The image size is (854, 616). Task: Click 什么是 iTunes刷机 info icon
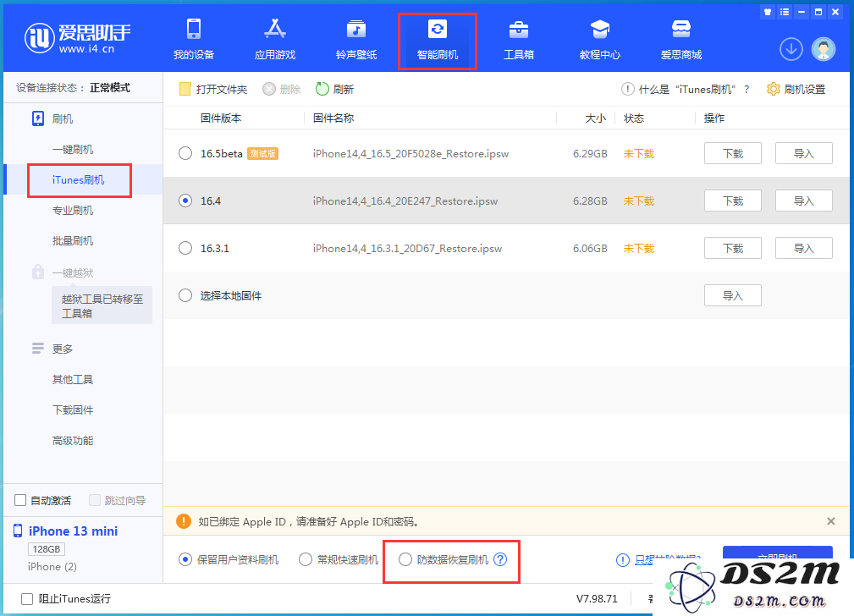click(x=627, y=89)
